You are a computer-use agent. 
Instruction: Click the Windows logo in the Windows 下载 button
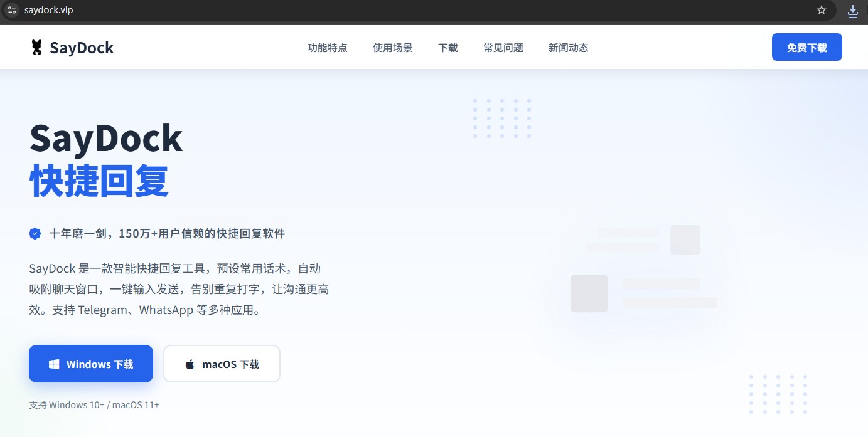(x=55, y=364)
